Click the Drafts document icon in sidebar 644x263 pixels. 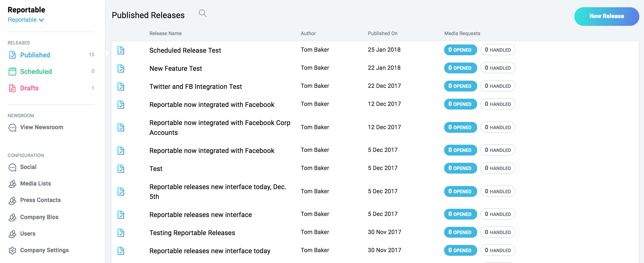tap(12, 88)
